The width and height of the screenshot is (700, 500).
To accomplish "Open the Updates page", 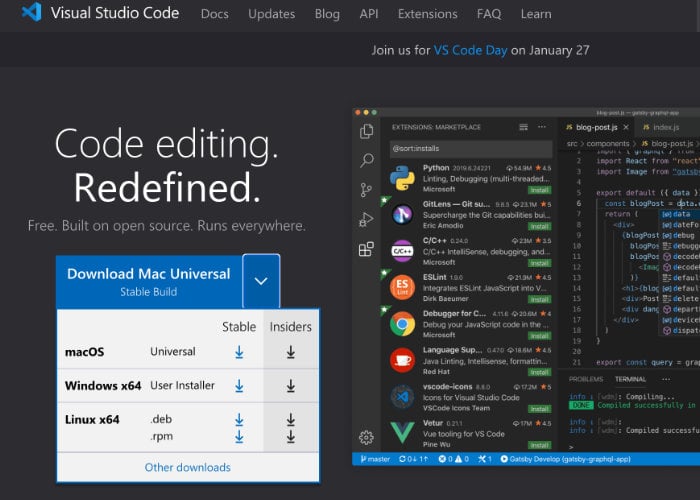I will (271, 14).
